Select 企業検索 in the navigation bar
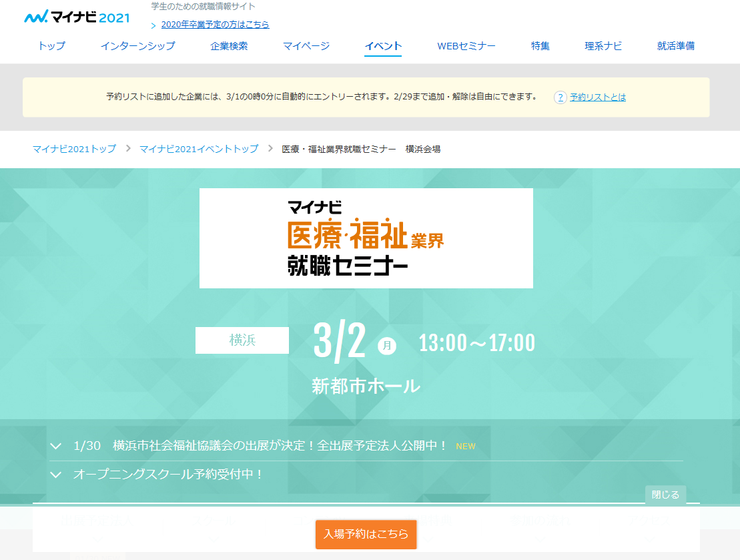 (229, 46)
